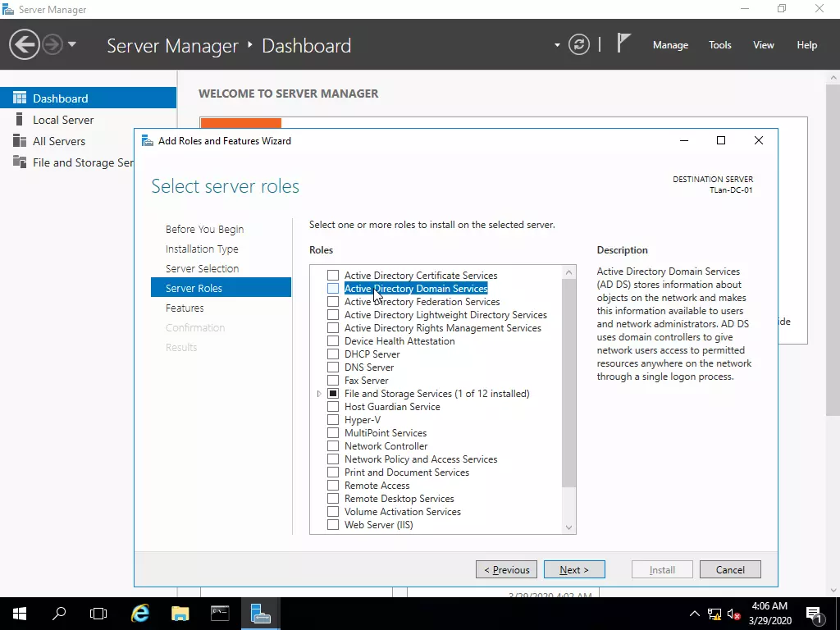This screenshot has width=840, height=630.
Task: Select the Server Roles wizard step
Action: tap(221, 288)
